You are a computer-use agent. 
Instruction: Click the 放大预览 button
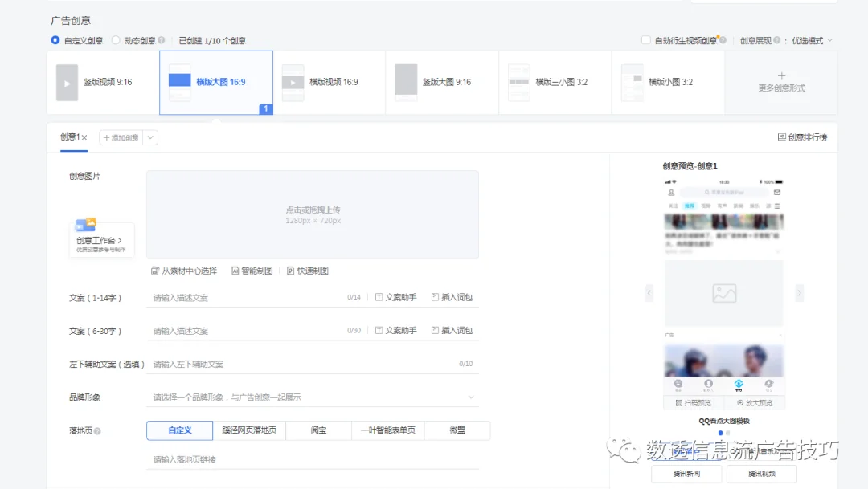(x=755, y=403)
